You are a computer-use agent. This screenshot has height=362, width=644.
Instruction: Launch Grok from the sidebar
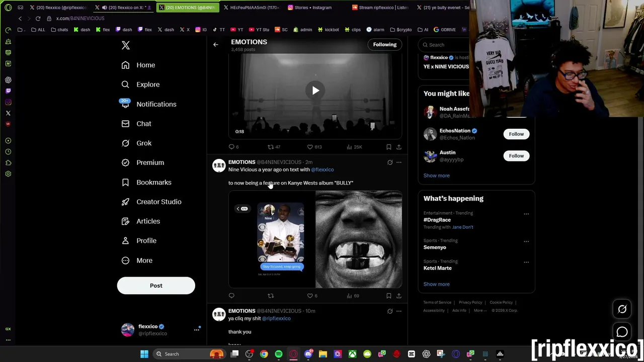(136, 143)
